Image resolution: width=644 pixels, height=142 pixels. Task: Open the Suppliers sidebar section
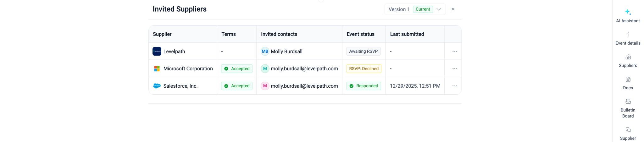pyautogui.click(x=628, y=61)
